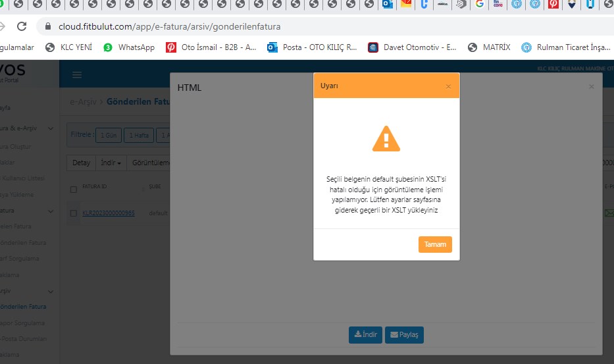Reload the page with browser refresh icon
Image resolution: width=614 pixels, height=364 pixels.
[x=22, y=27]
